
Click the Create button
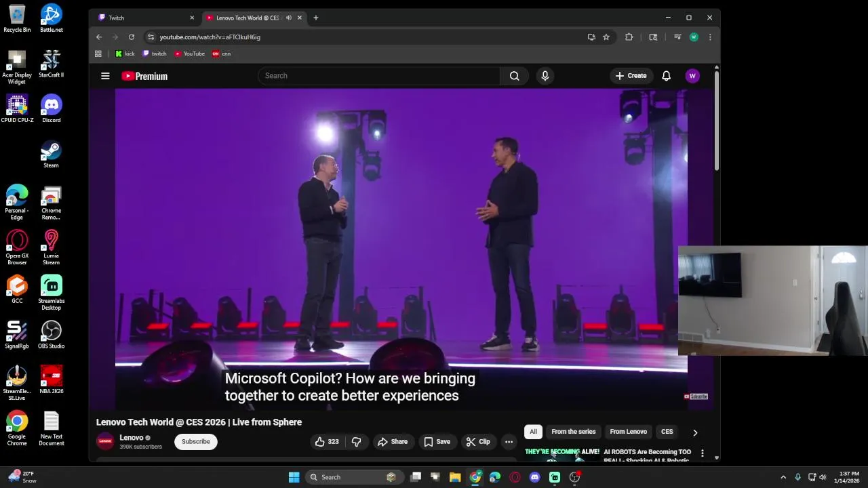631,76
